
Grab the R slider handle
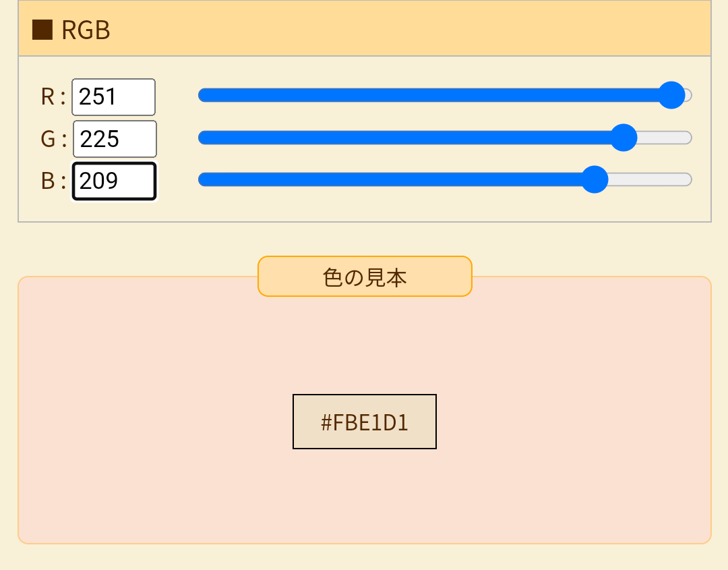tap(671, 95)
